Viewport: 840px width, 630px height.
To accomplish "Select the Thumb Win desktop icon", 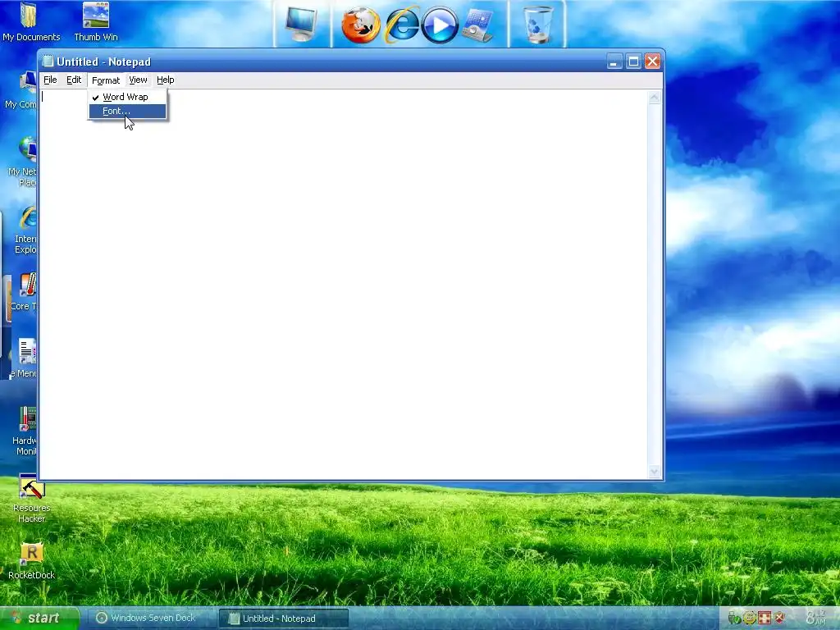I will [x=96, y=21].
